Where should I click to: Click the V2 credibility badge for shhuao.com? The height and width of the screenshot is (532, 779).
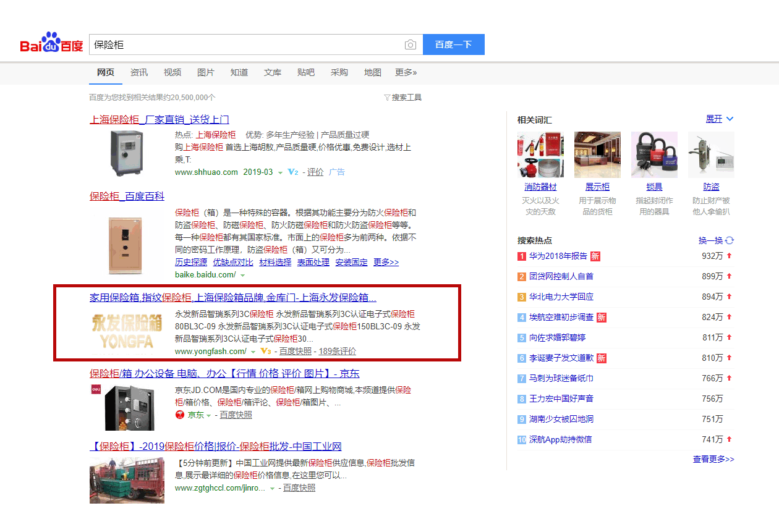(293, 172)
